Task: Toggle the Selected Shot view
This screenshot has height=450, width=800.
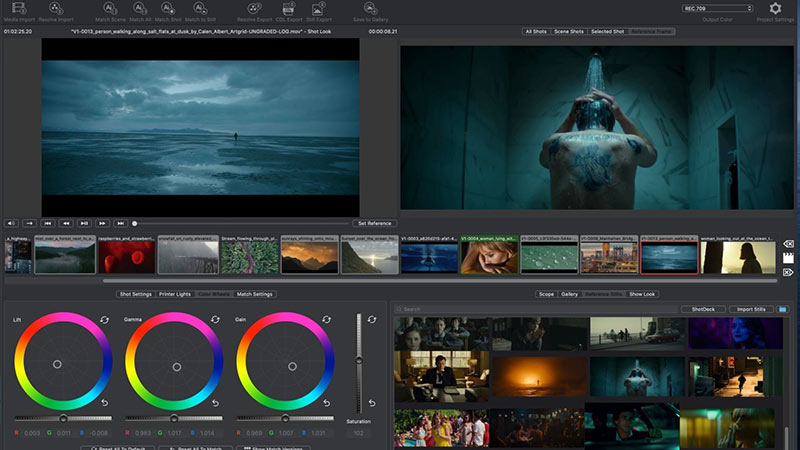Action: pos(607,32)
